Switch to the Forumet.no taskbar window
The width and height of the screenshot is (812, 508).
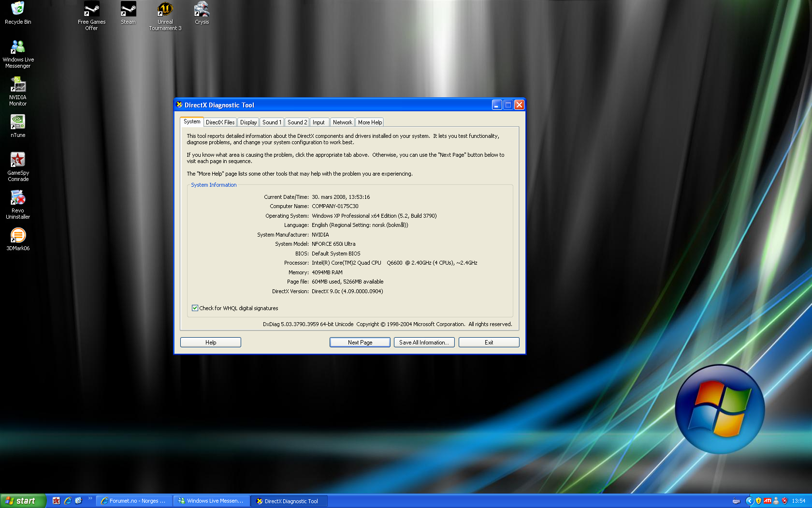click(x=134, y=501)
